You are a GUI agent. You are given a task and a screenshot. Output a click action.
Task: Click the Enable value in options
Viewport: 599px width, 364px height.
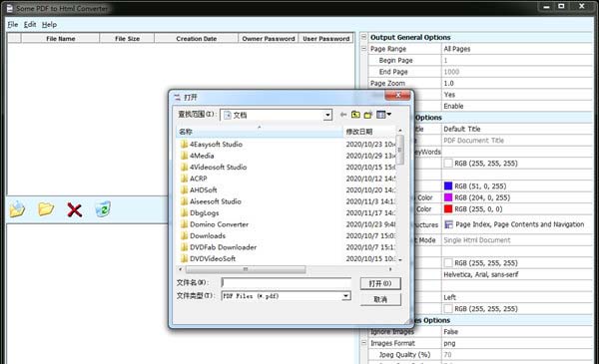click(x=453, y=106)
